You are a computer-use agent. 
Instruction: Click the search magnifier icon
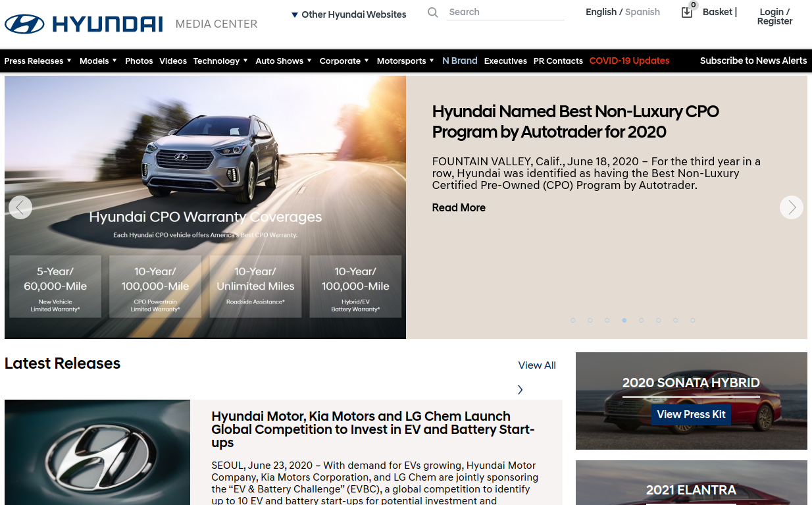(432, 12)
